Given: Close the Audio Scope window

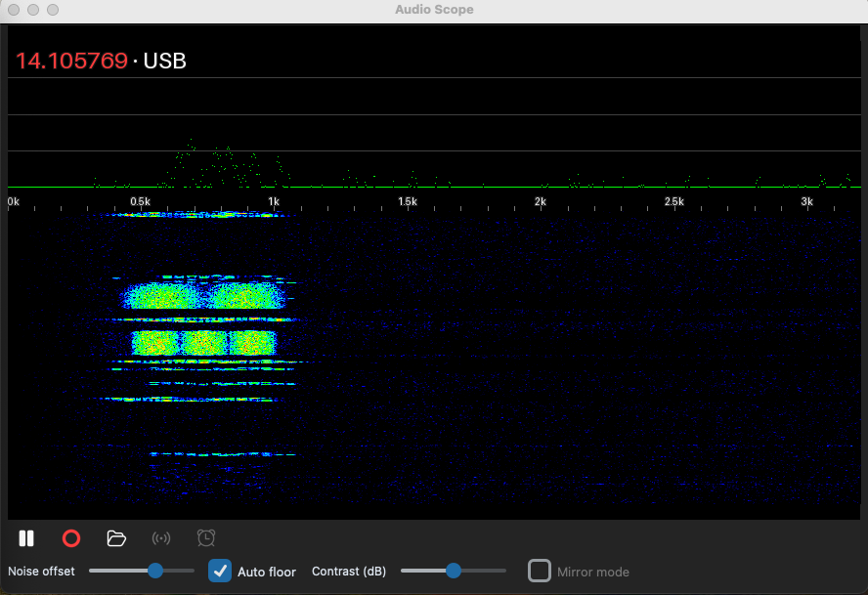Looking at the screenshot, I should (x=14, y=10).
